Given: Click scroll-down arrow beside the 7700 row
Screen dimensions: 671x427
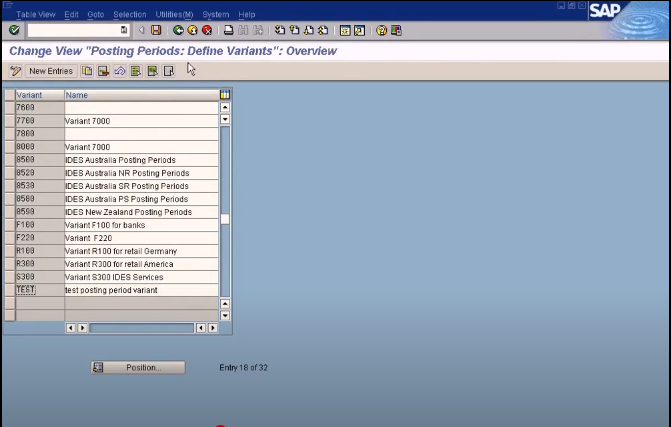Looking at the screenshot, I should click(225, 119).
